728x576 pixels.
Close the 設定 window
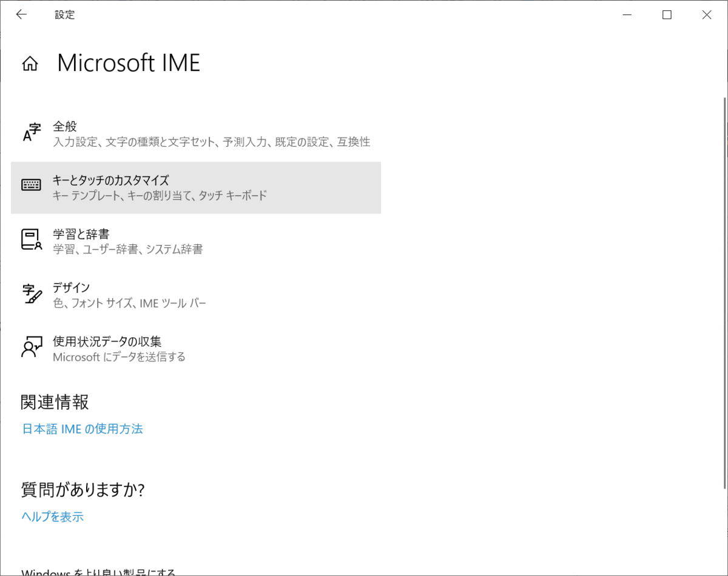(x=707, y=15)
